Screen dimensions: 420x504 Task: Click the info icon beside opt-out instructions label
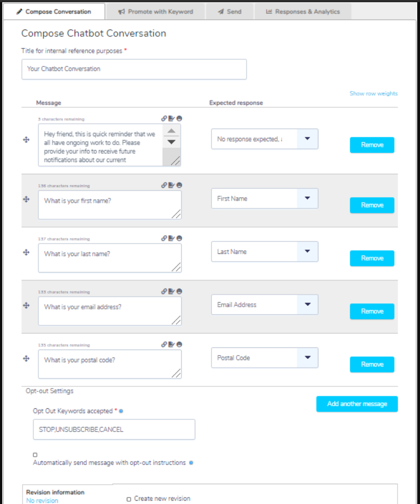(x=191, y=463)
